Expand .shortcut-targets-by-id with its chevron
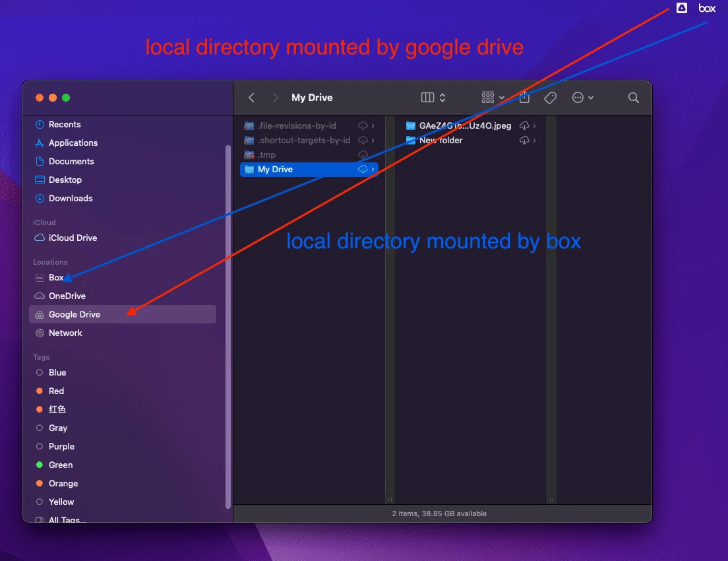The width and height of the screenshot is (728, 561). (373, 141)
